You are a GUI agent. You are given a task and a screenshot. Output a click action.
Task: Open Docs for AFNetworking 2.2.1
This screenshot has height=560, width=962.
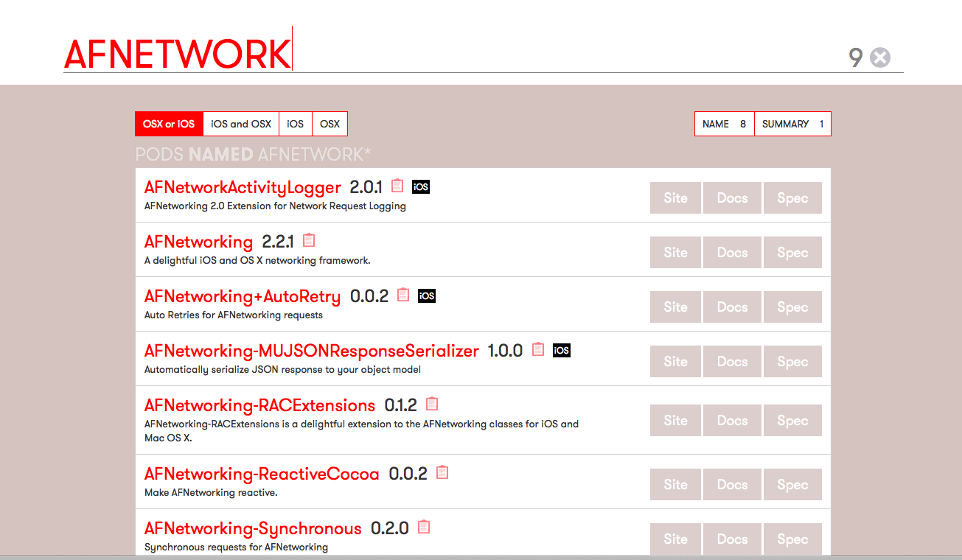coord(732,253)
